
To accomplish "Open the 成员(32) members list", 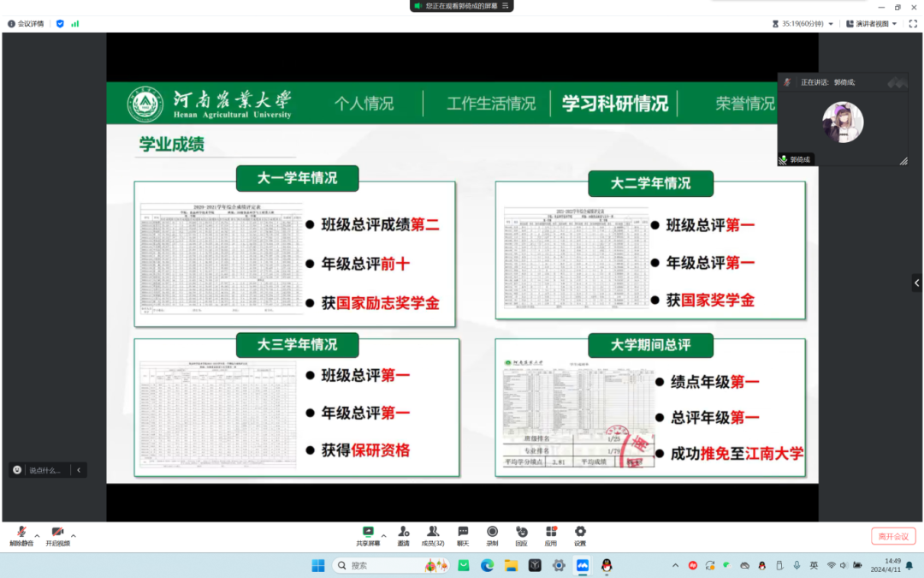I will coord(433,532).
